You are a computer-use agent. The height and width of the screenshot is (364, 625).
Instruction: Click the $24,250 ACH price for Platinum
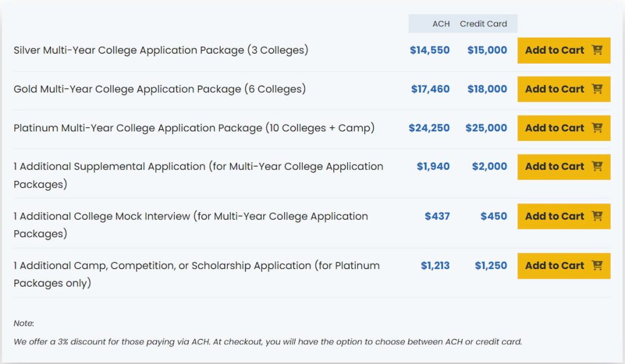(x=431, y=128)
